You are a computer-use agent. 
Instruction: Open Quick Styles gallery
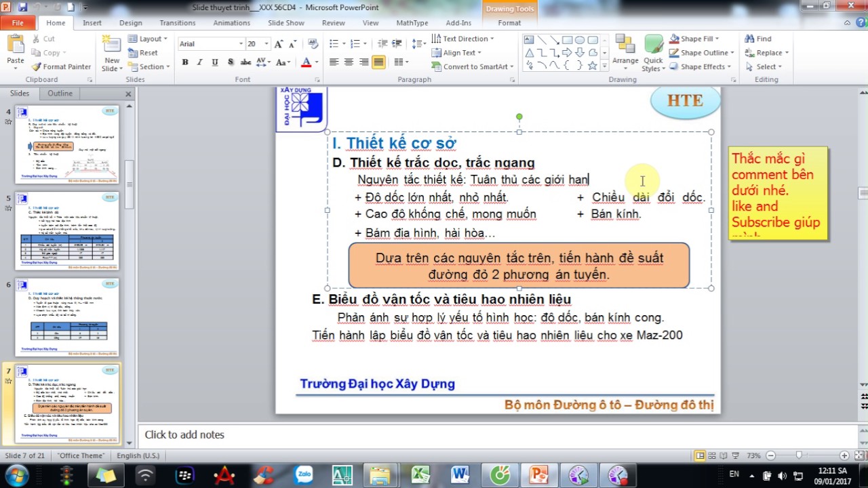[x=653, y=52]
